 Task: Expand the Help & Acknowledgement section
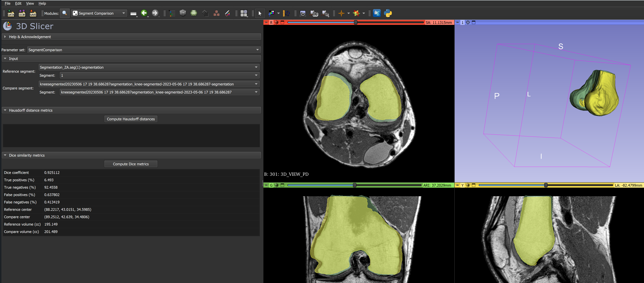[5, 36]
